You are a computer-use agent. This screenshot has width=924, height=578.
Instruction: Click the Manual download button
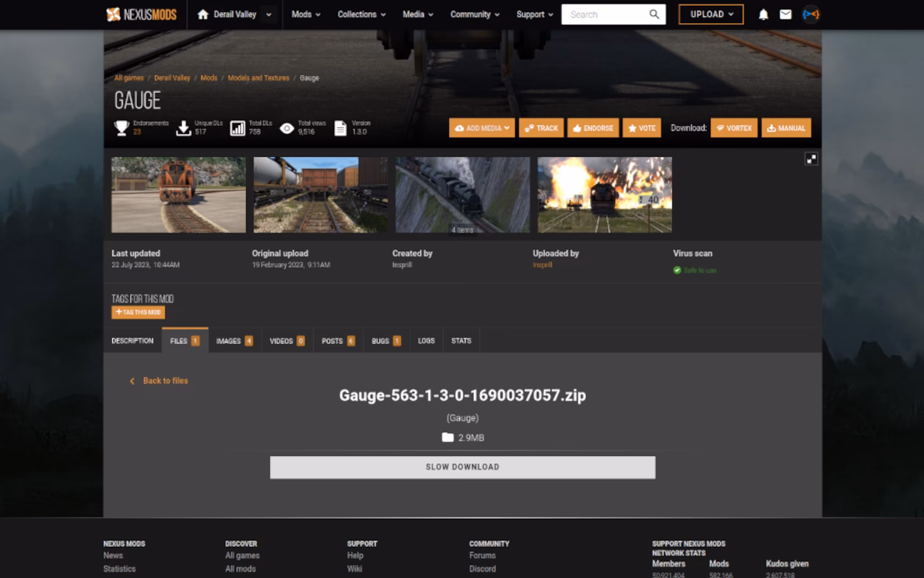point(786,128)
